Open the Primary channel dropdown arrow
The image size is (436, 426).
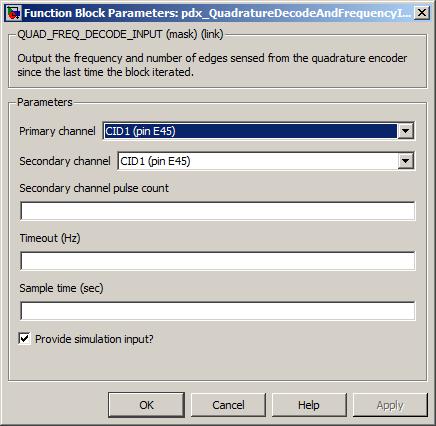coord(406,131)
